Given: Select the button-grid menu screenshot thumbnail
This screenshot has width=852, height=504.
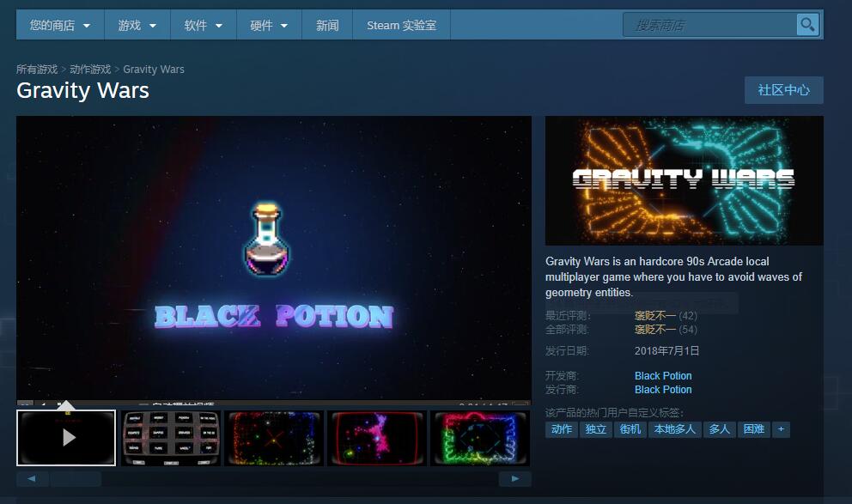Looking at the screenshot, I should (x=170, y=438).
